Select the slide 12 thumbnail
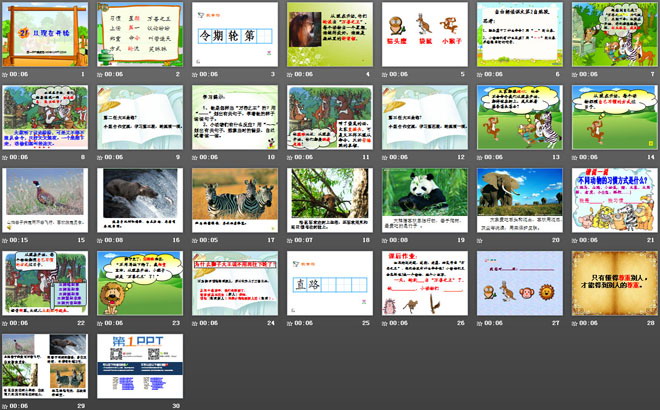Viewport: 660px width, 410px height. click(425, 117)
